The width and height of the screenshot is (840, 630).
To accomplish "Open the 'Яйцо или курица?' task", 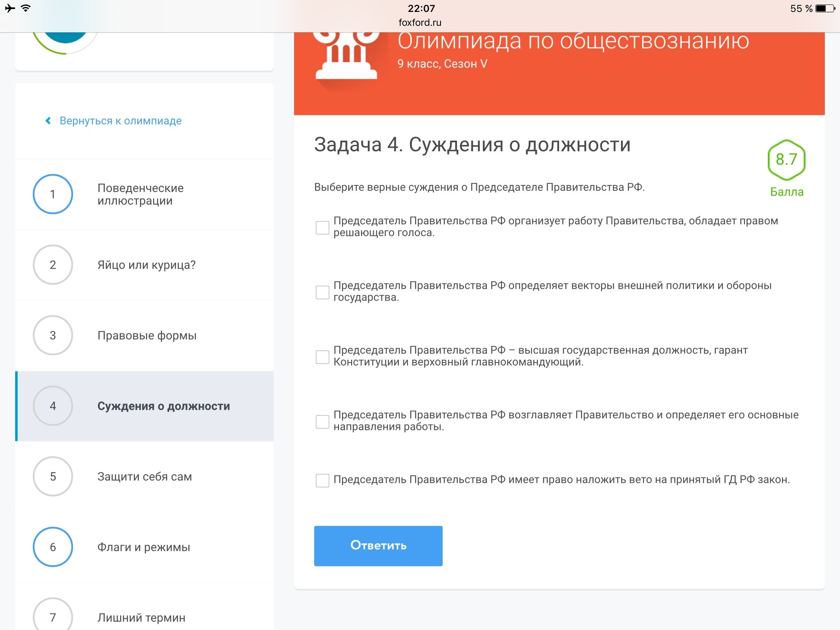I will 146,265.
